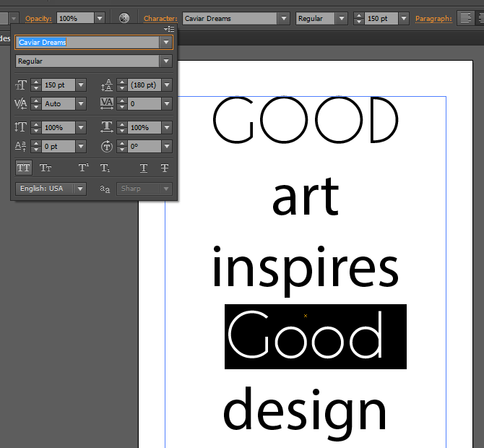Toggle Superscript formatting
Image resolution: width=484 pixels, height=448 pixels.
point(84,168)
